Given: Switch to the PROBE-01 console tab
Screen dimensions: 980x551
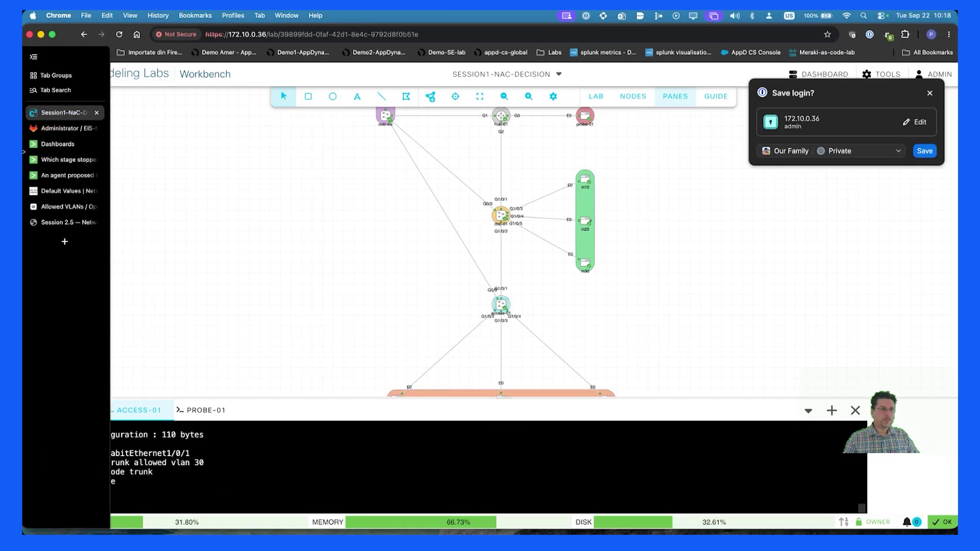Looking at the screenshot, I should [x=201, y=410].
